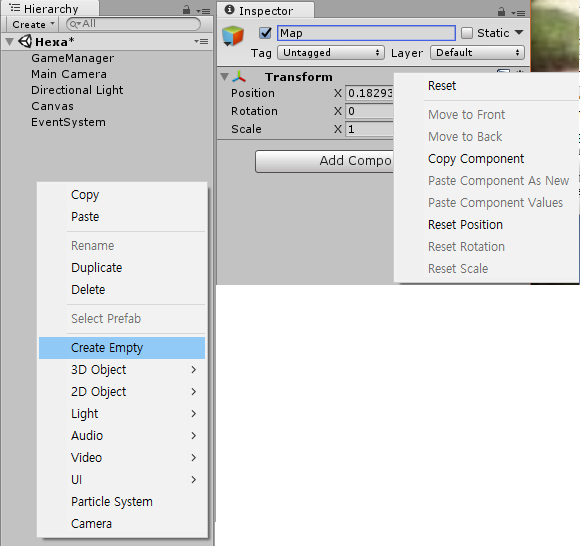This screenshot has width=580, height=546.
Task: Click the Inspector info icon on tab
Action: coord(229,10)
